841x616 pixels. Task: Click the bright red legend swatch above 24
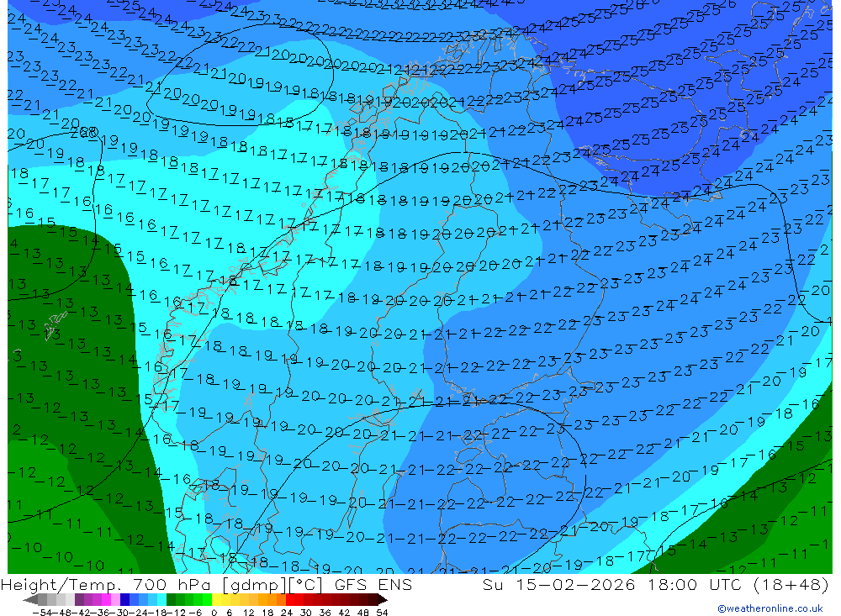[290, 599]
